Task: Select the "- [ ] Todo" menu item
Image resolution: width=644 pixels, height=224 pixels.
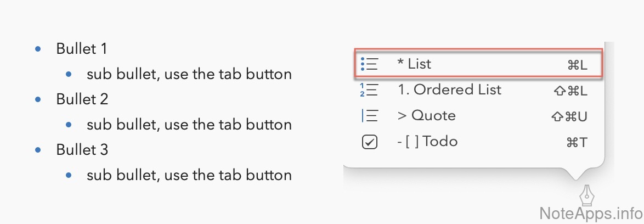Action: 427,142
